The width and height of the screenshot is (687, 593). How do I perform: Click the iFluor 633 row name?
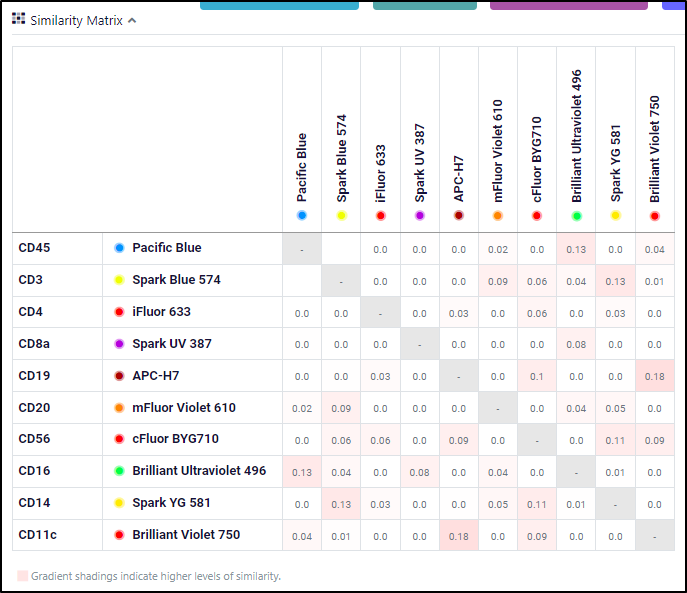point(161,312)
